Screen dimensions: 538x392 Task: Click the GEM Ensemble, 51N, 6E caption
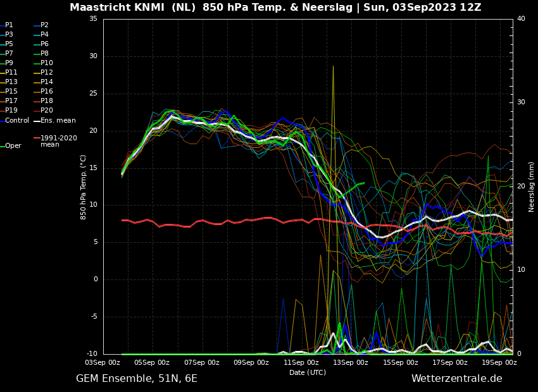pyautogui.click(x=137, y=379)
